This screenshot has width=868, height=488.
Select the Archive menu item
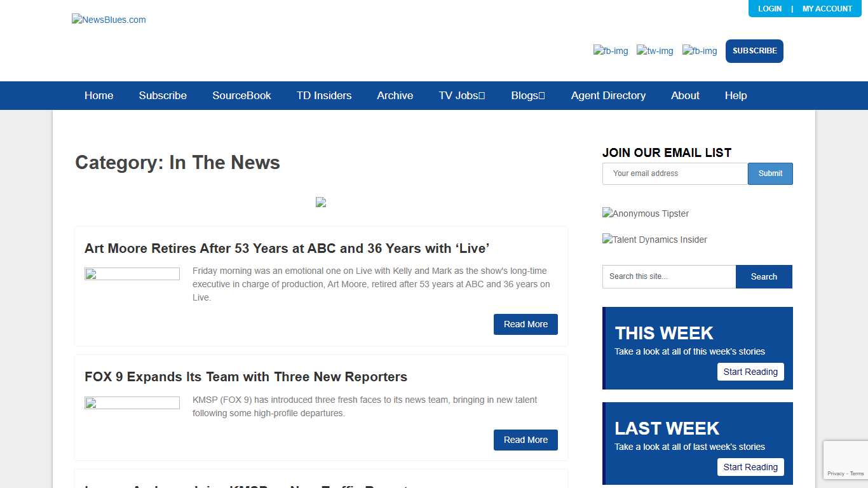coord(395,95)
